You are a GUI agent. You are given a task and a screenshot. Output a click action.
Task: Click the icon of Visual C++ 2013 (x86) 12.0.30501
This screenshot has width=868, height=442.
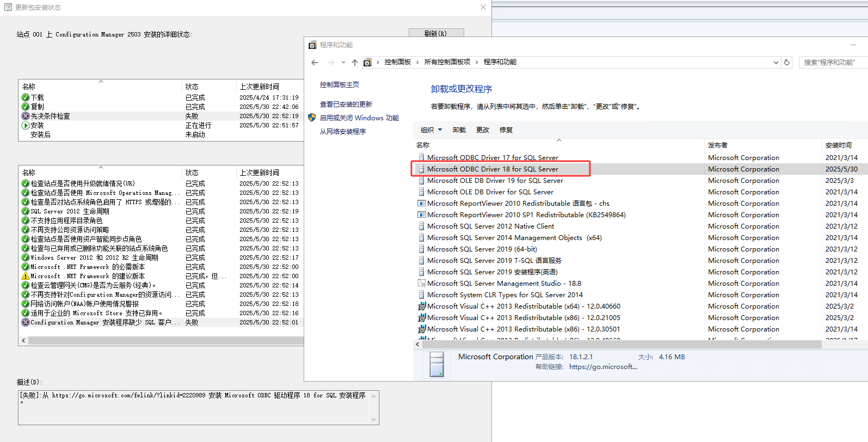click(421, 329)
